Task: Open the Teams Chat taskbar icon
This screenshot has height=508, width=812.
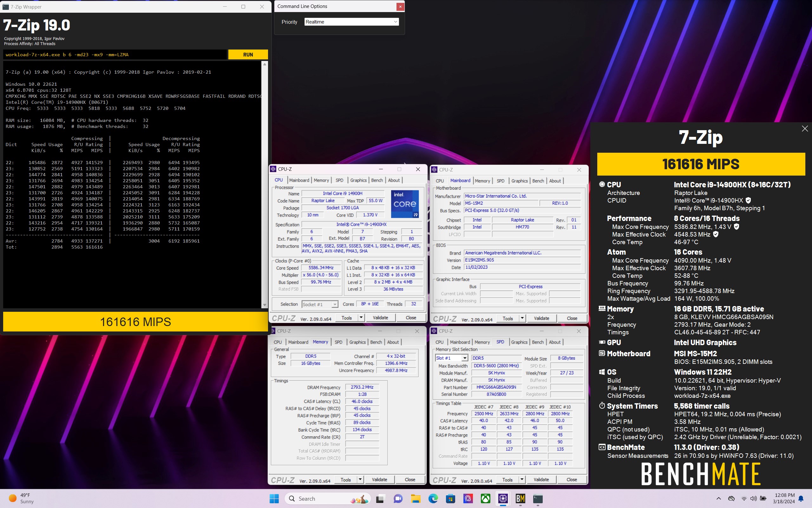Action: [x=398, y=498]
